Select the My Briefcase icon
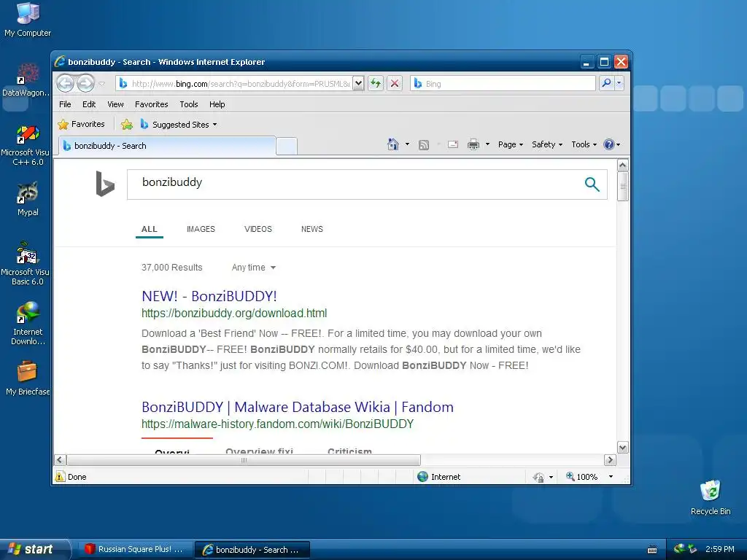 (x=28, y=378)
